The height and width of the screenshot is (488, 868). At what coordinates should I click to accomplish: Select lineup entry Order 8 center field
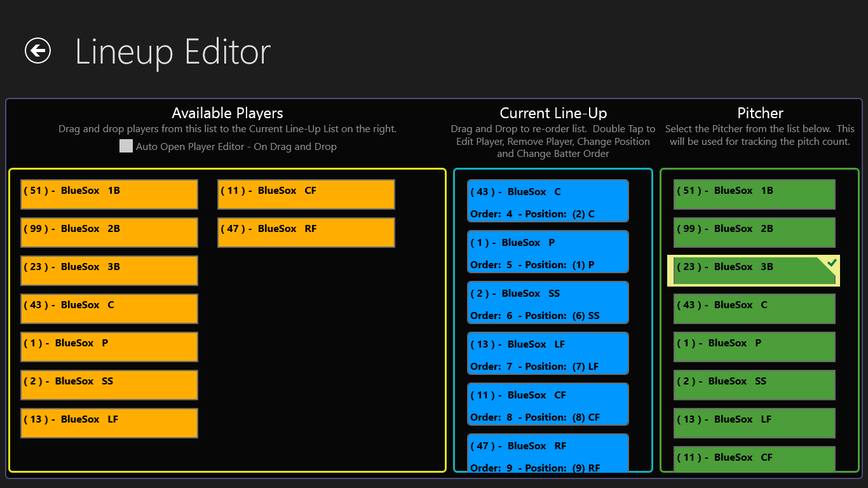pyautogui.click(x=548, y=405)
